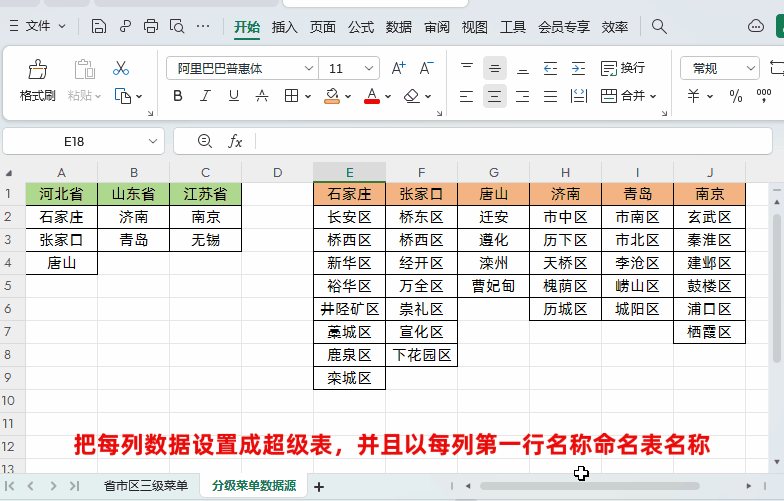Add a new sheet with plus button
The width and height of the screenshot is (784, 501).
319,486
